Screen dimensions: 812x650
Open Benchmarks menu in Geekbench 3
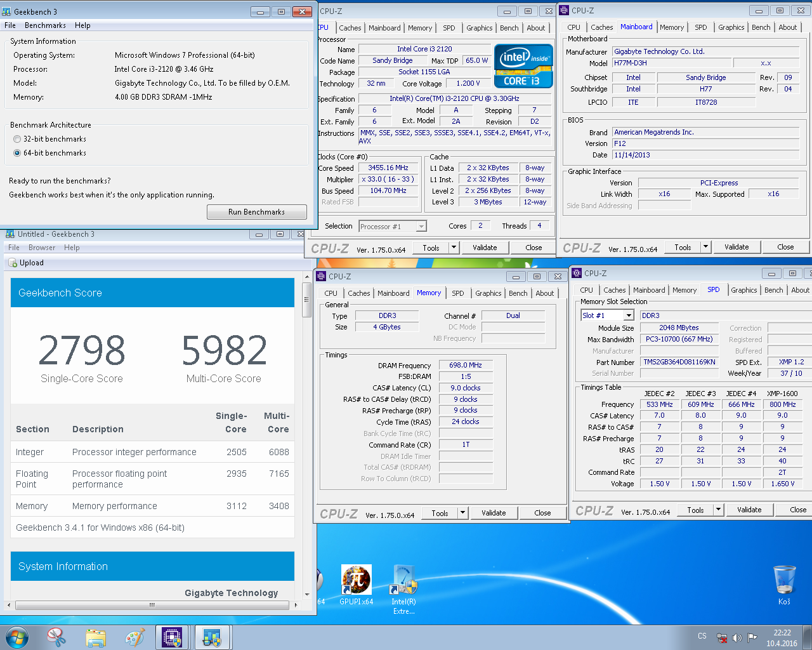pyautogui.click(x=45, y=25)
